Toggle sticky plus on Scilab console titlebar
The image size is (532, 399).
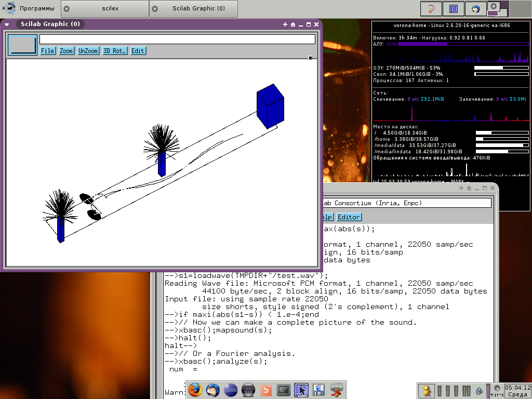tap(461, 188)
